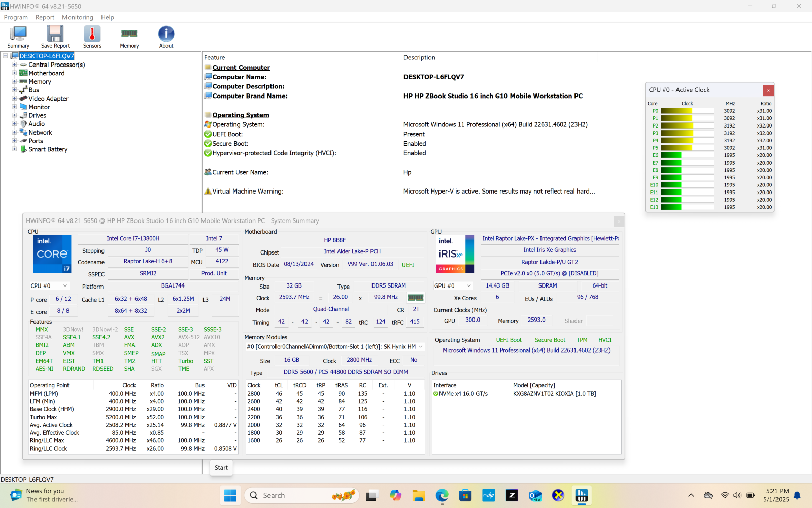The width and height of the screenshot is (812, 508).
Task: Click the Intel Core i7 logo
Action: pos(52,254)
